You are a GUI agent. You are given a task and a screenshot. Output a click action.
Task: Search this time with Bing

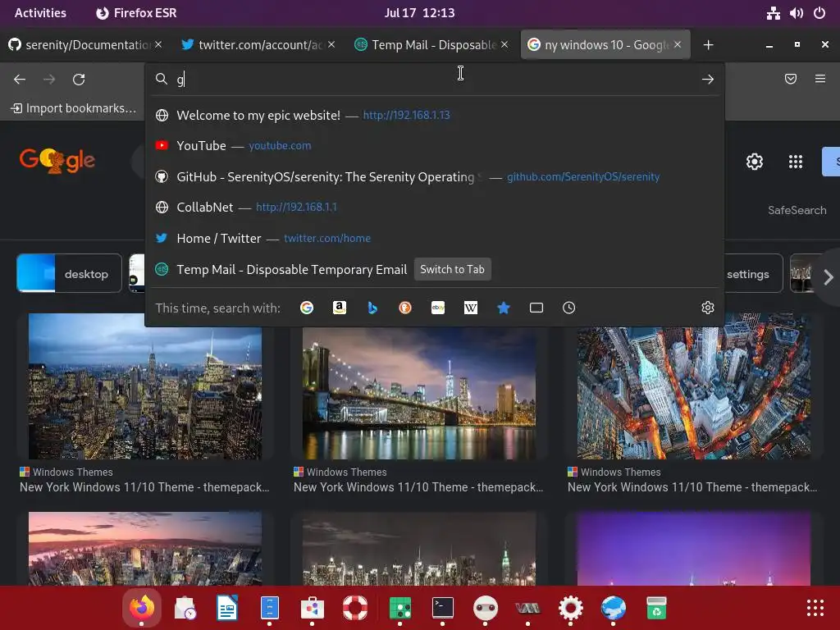(x=372, y=308)
